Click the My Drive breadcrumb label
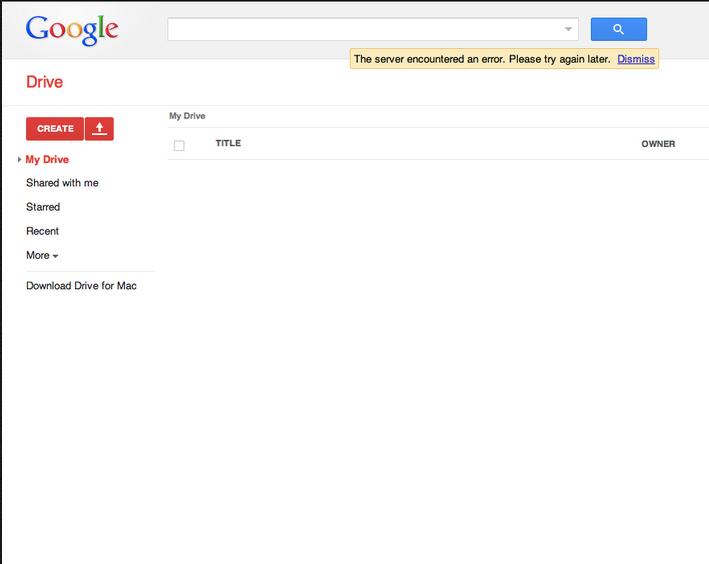 click(x=187, y=116)
